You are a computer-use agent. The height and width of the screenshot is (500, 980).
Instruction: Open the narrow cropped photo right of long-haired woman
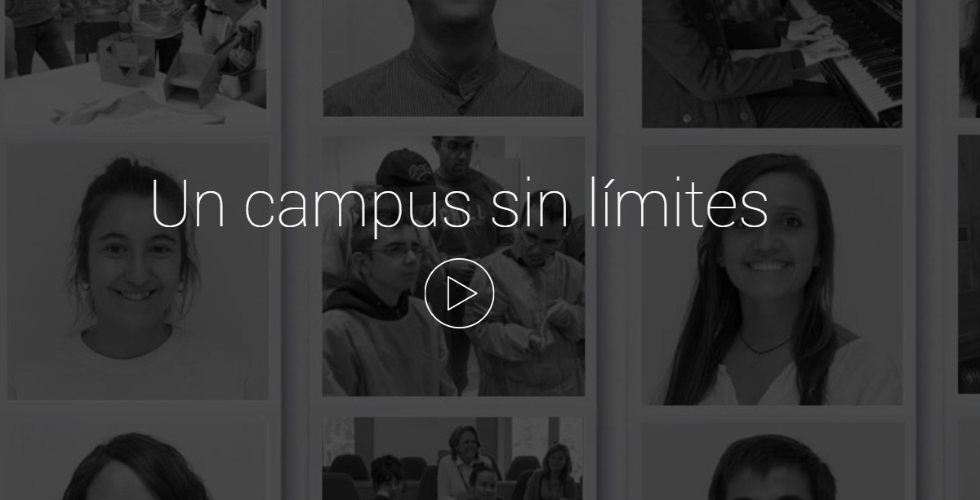click(969, 265)
